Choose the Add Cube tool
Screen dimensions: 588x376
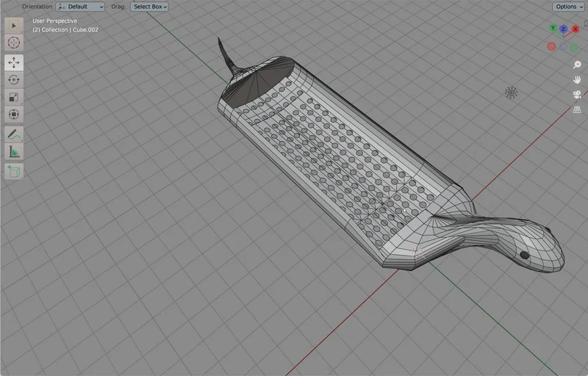click(14, 172)
